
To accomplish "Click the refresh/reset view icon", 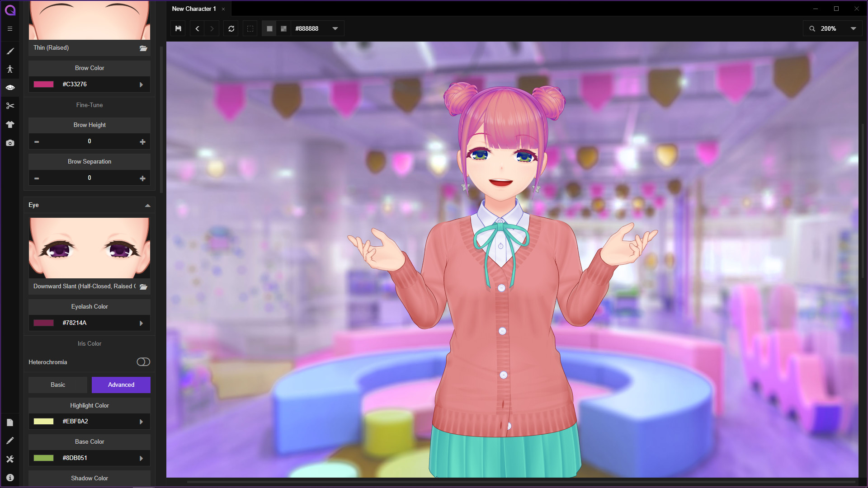I will point(231,28).
